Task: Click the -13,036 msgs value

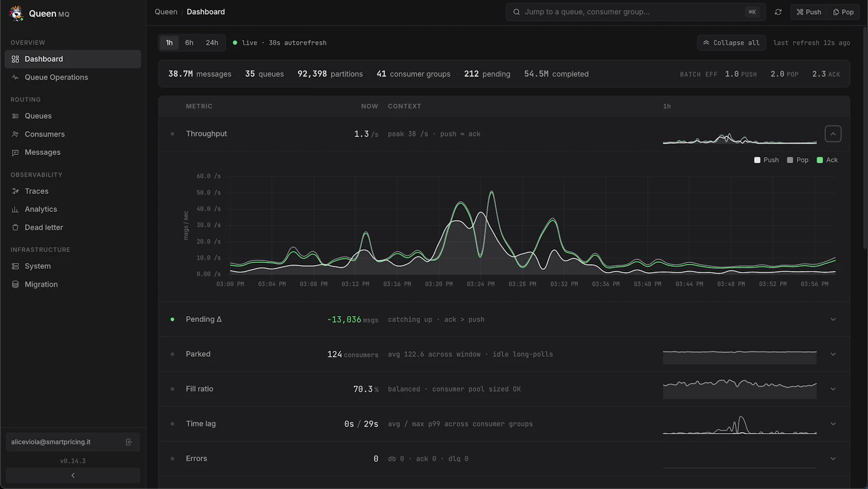Action: point(353,320)
